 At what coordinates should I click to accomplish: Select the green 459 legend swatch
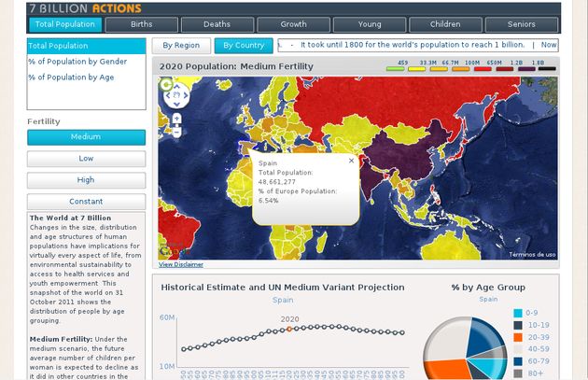[395, 69]
